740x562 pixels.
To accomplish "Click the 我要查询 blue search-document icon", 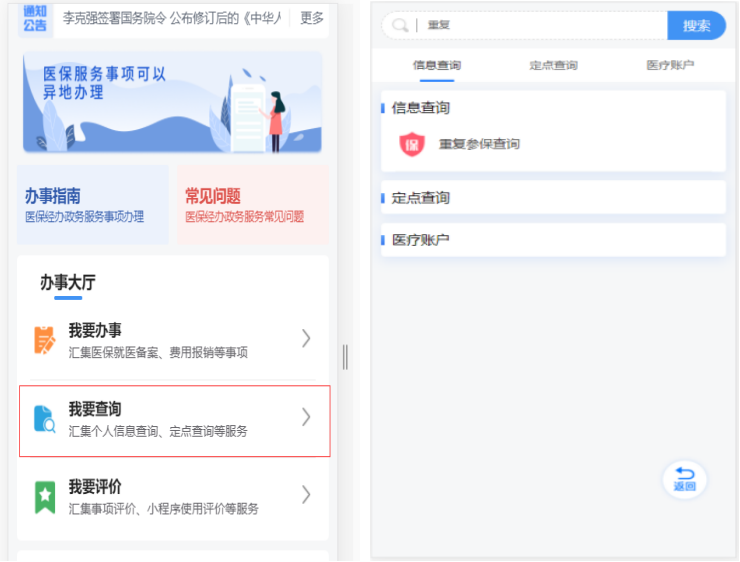I will point(45,418).
